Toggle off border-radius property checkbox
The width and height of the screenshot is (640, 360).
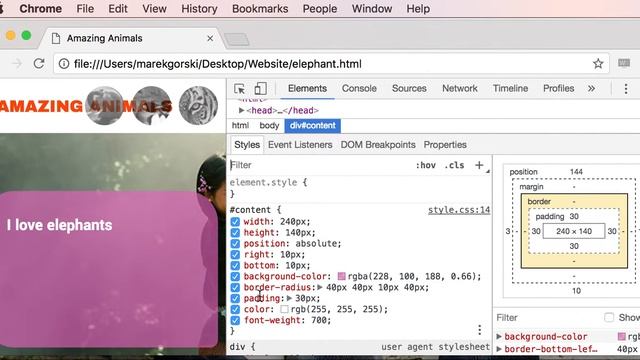[x=235, y=287]
